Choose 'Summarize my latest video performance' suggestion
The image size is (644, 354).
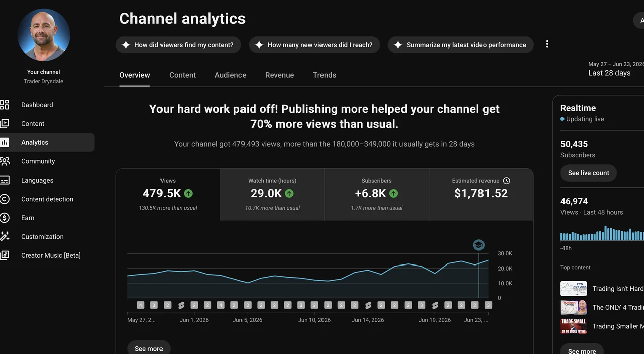[x=461, y=45]
